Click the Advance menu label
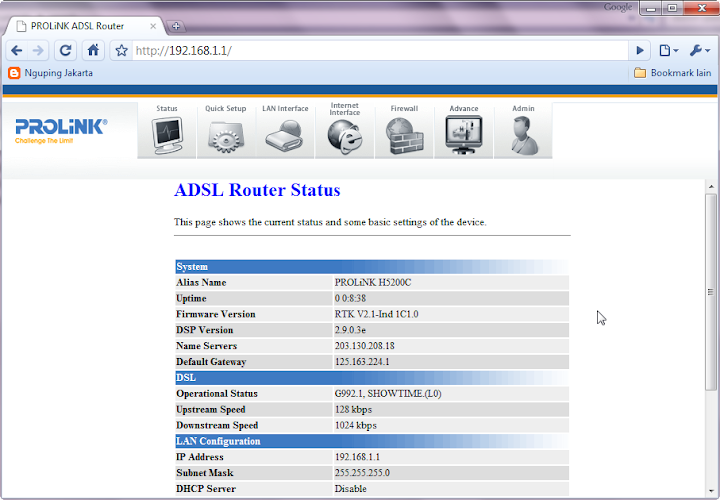This screenshot has width=720, height=500. 464,109
